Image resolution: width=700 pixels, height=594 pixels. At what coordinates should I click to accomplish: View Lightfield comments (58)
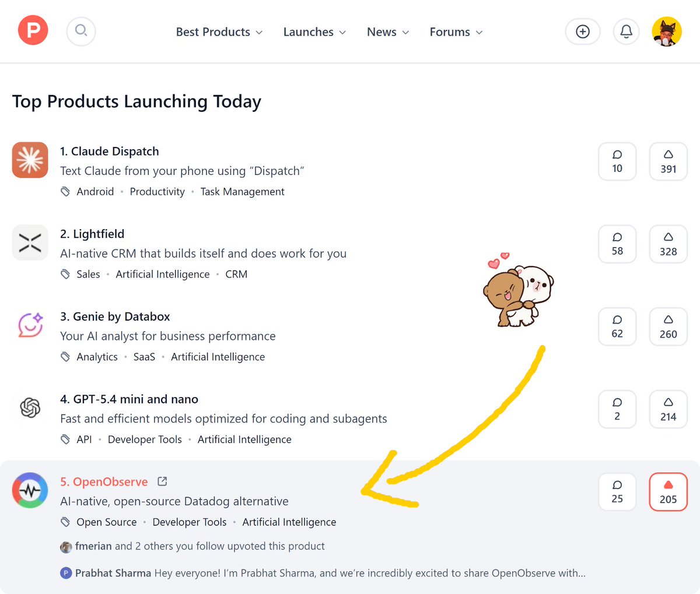[x=617, y=244]
